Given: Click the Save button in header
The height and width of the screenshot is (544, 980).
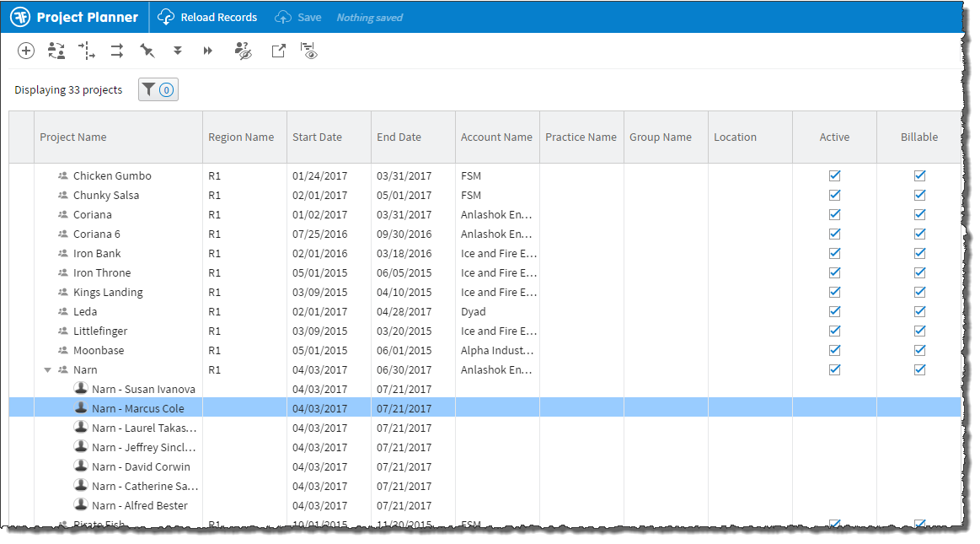Looking at the screenshot, I should [298, 18].
